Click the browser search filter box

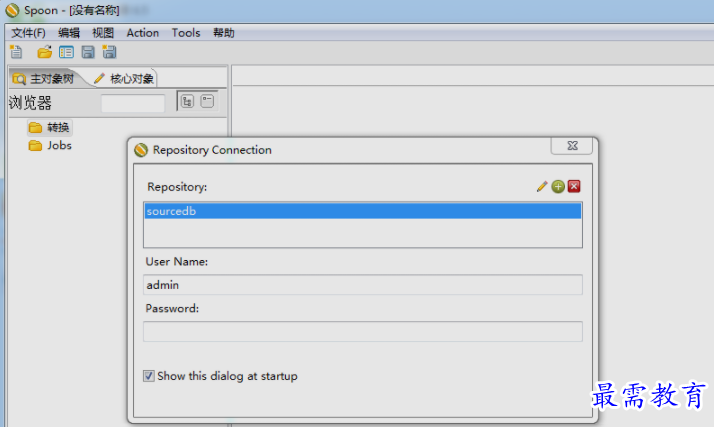(x=133, y=103)
